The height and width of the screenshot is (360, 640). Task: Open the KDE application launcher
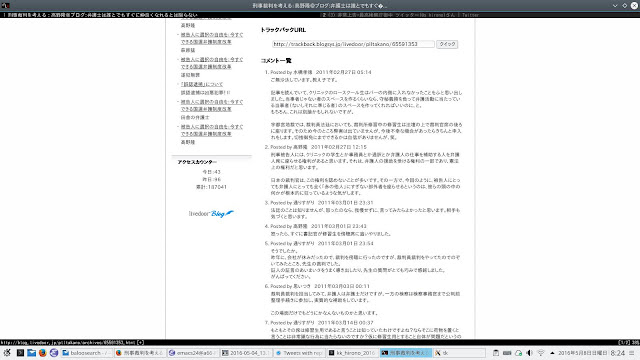pyautogui.click(x=7, y=353)
